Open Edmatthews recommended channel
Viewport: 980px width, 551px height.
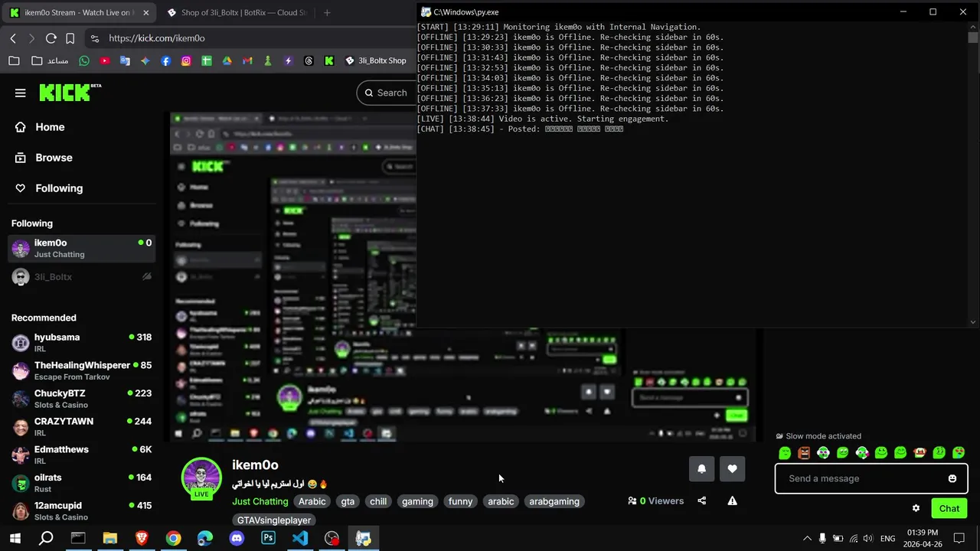pyautogui.click(x=81, y=455)
